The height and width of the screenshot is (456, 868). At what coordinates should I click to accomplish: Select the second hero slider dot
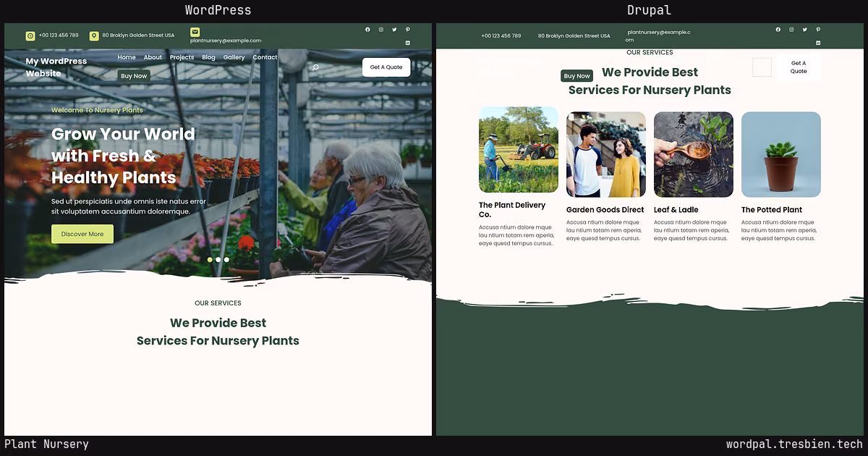(218, 259)
